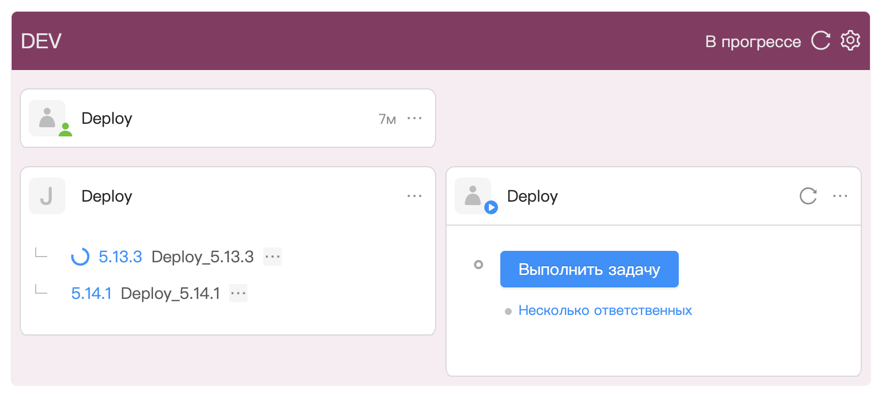Open the Несколько ответственных link

(604, 311)
